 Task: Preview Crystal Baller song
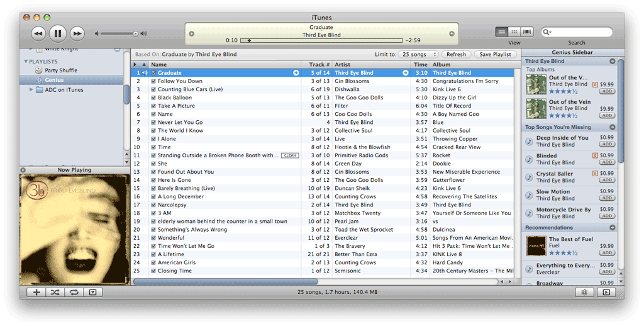[530, 177]
